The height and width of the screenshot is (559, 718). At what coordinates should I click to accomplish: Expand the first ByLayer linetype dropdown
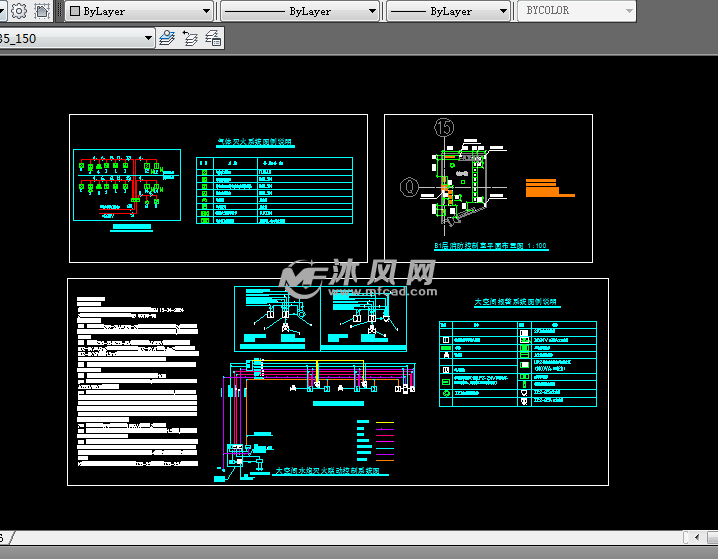373,11
